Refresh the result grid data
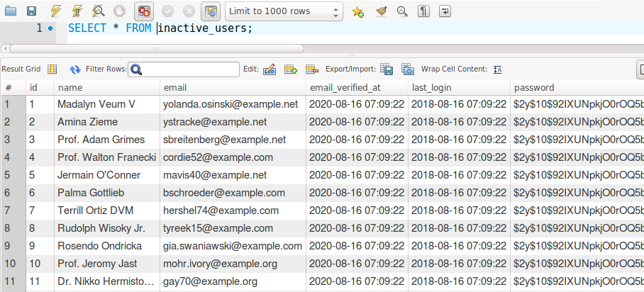644x292 pixels. [x=75, y=69]
